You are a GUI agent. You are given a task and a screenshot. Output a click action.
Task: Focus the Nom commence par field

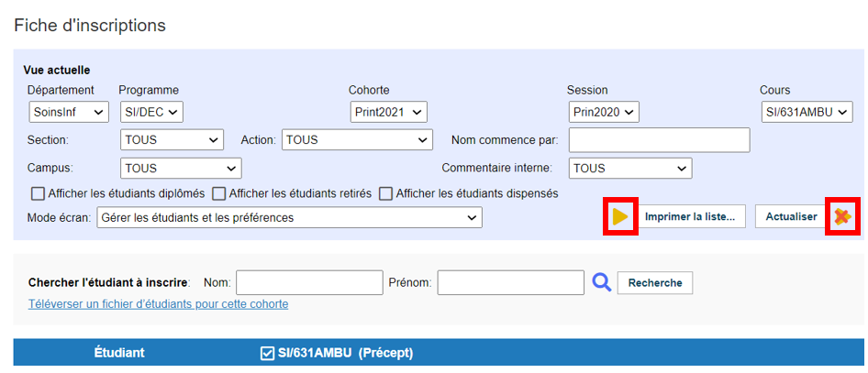pos(660,140)
